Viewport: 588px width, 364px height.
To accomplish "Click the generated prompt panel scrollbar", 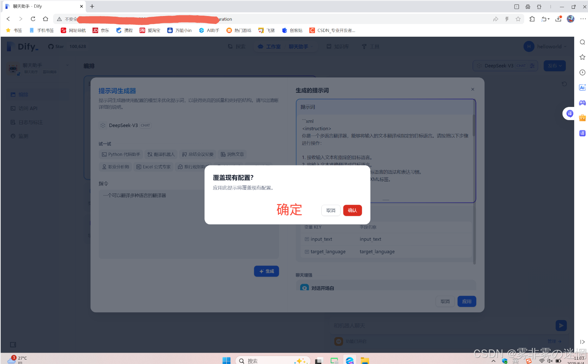I will coord(474,125).
